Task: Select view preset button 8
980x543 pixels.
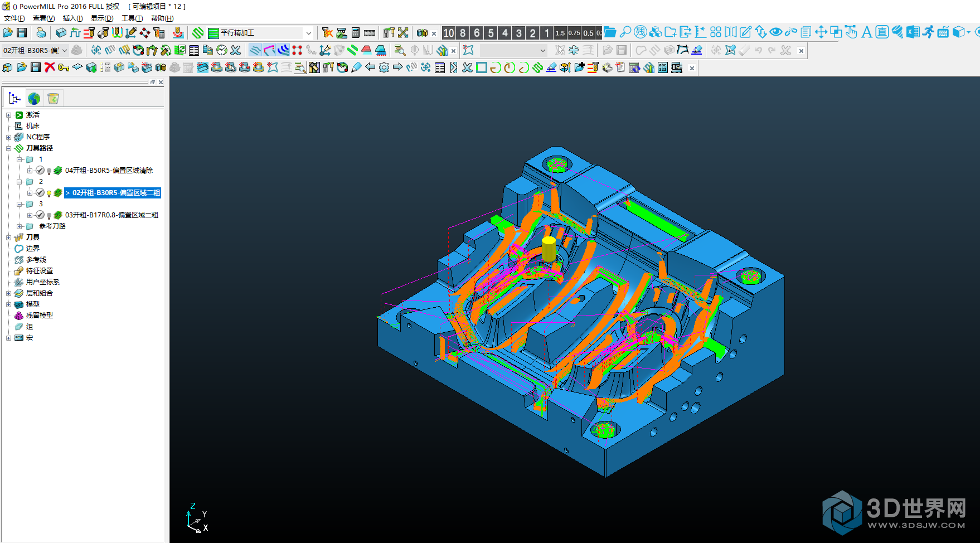Action: pos(463,33)
